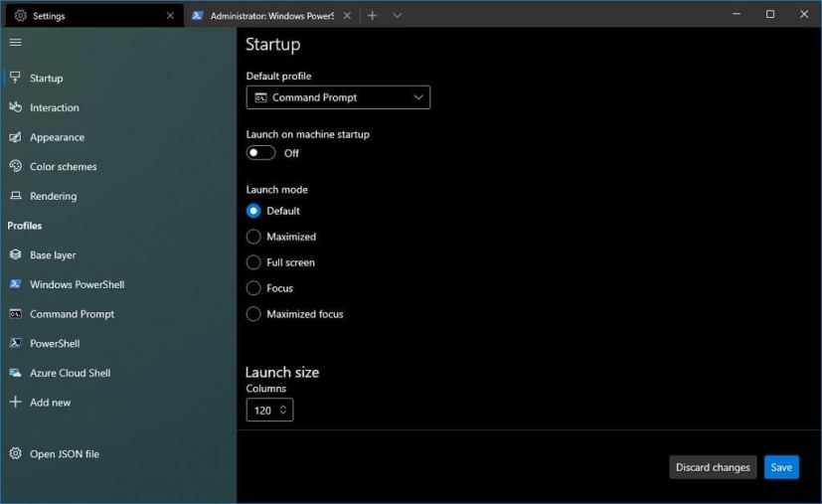Screen dimensions: 822x504
Task: Click the Windows PowerShell profile icon
Action: tap(15, 283)
